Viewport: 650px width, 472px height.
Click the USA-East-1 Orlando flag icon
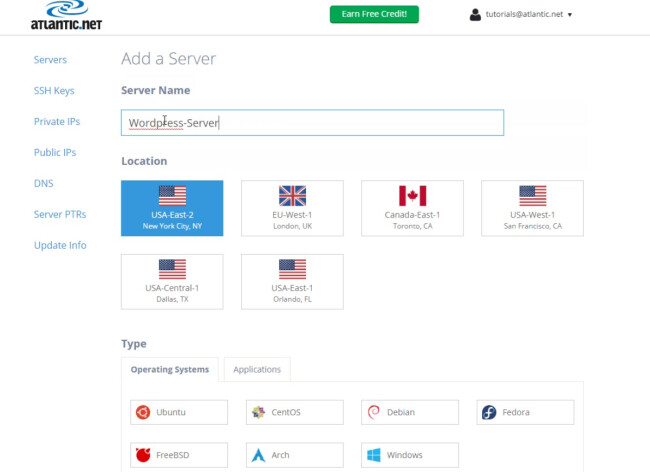292,269
